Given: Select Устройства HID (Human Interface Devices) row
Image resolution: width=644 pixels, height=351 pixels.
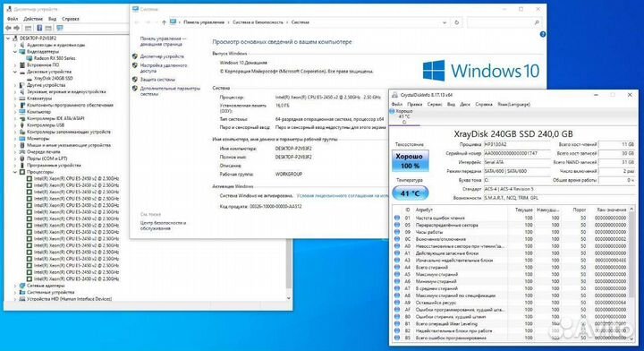Looking at the screenshot, I should point(70,299).
